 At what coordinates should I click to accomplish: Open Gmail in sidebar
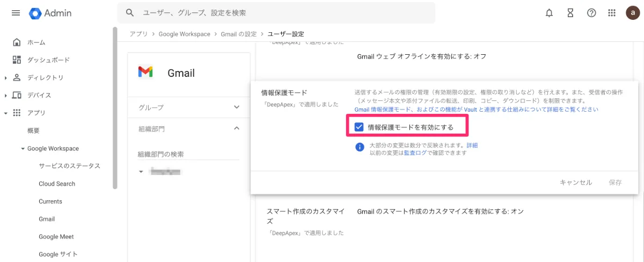47,219
